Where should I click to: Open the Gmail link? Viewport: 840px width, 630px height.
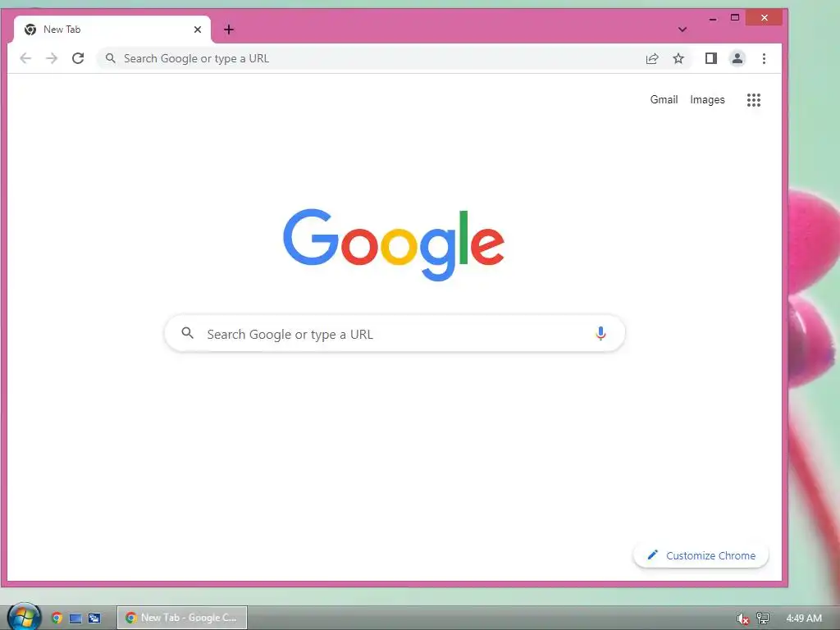[664, 99]
